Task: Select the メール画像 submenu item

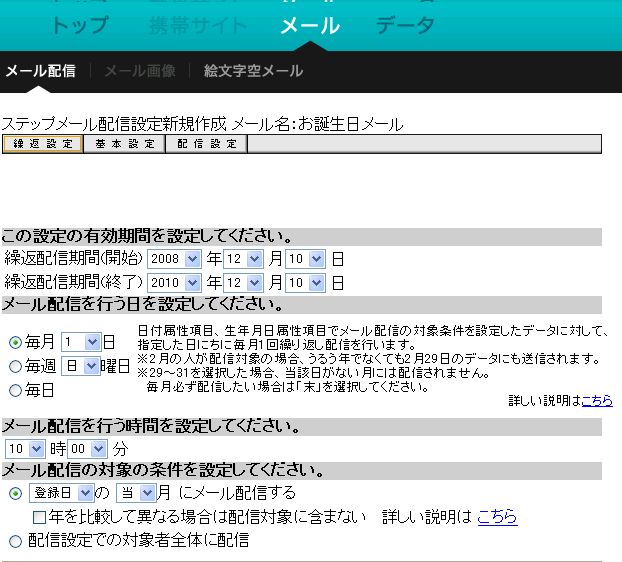Action: coord(139,71)
